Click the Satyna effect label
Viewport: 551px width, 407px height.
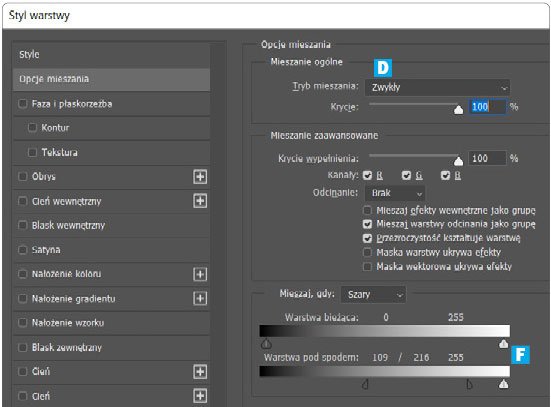[46, 250]
